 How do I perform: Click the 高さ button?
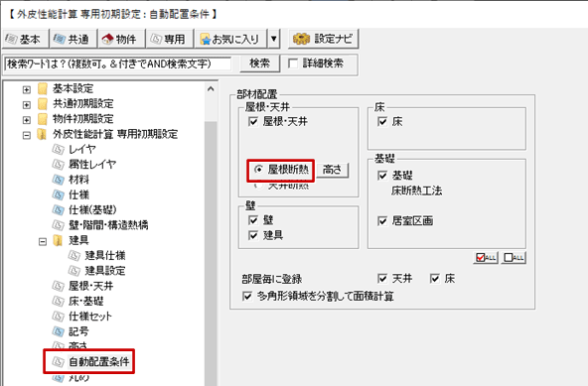[x=333, y=170]
